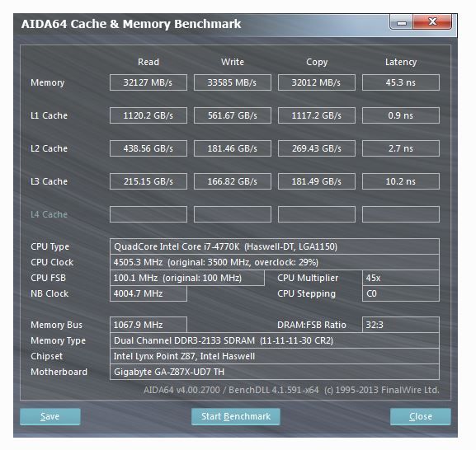The width and height of the screenshot is (476, 450).
Task: Click the AIDA64 version copyright text
Action: click(x=291, y=390)
